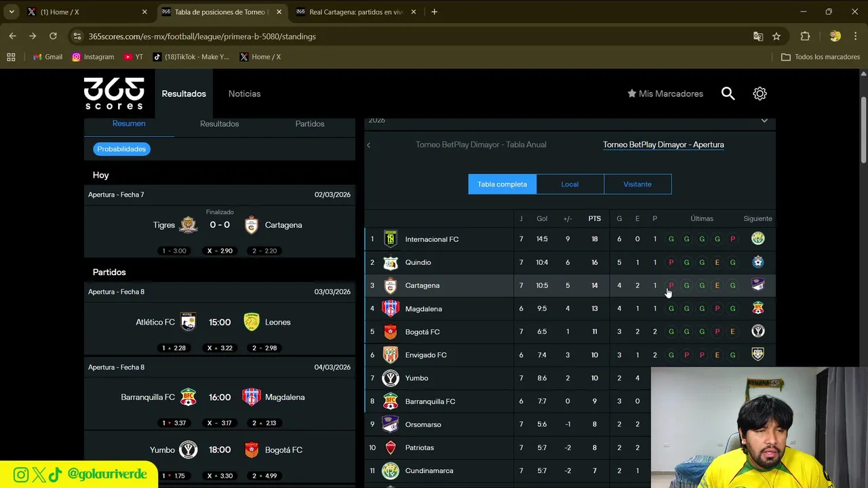Viewport: 868px width, 488px height.
Task: Bookmark this page with the star icon
Action: 776,36
